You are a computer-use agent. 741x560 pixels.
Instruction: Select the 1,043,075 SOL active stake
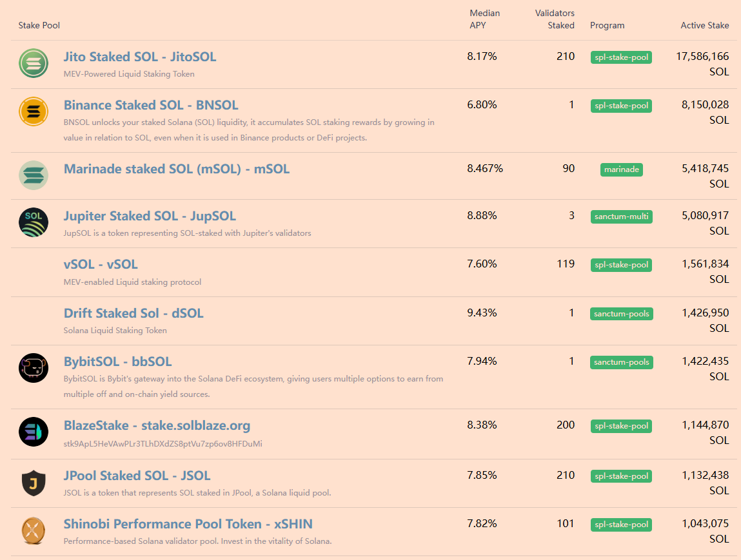click(705, 531)
